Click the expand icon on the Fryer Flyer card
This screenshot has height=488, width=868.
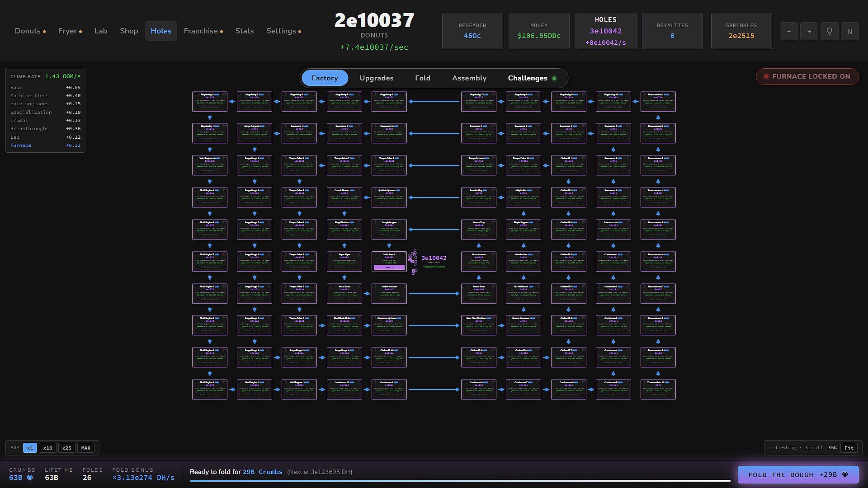point(359,254)
